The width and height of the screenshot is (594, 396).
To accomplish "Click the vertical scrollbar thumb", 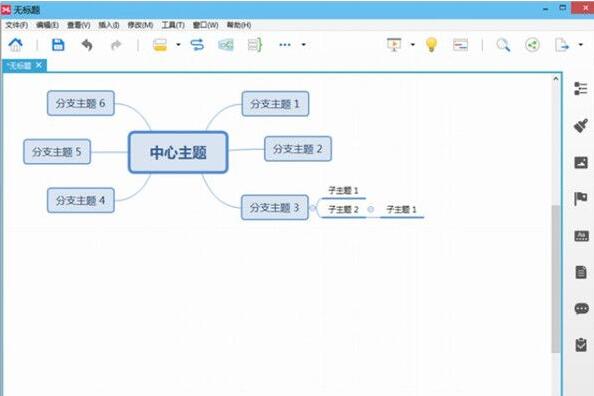I will click(x=556, y=279).
